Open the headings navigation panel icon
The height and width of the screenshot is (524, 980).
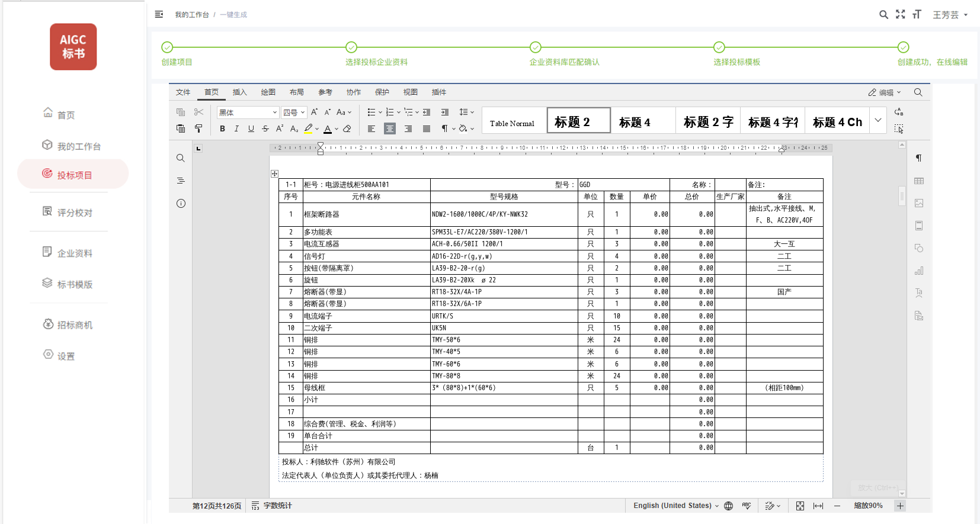click(x=181, y=181)
